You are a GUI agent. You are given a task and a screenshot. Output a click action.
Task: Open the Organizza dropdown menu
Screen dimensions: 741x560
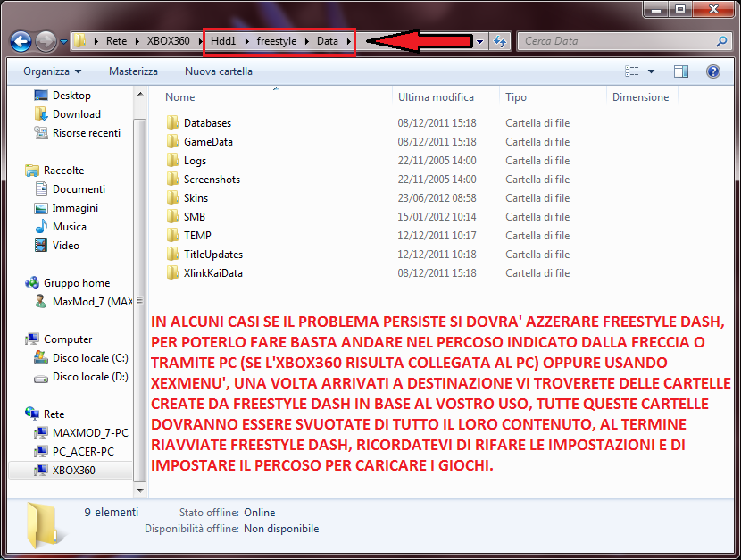(x=49, y=71)
